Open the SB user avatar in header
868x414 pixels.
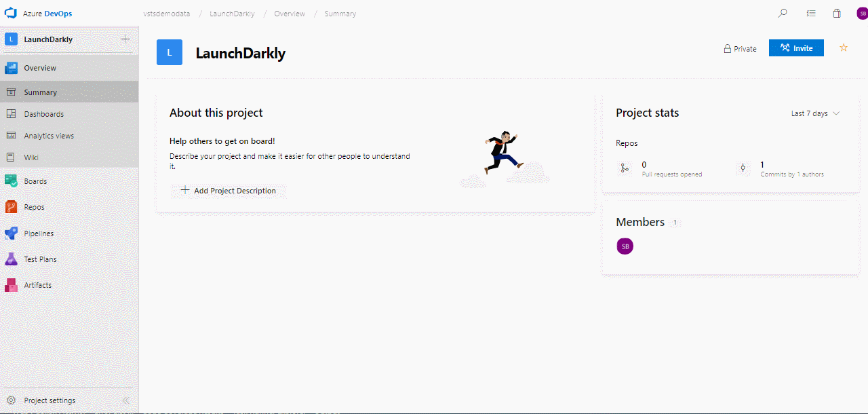pyautogui.click(x=862, y=14)
